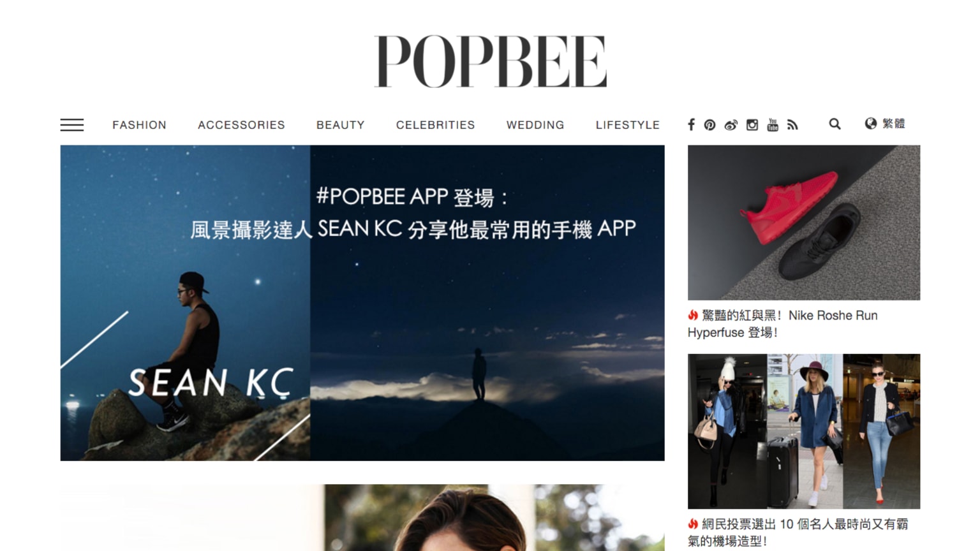Expand the 繁體 language selector
The image size is (980, 551).
885,124
